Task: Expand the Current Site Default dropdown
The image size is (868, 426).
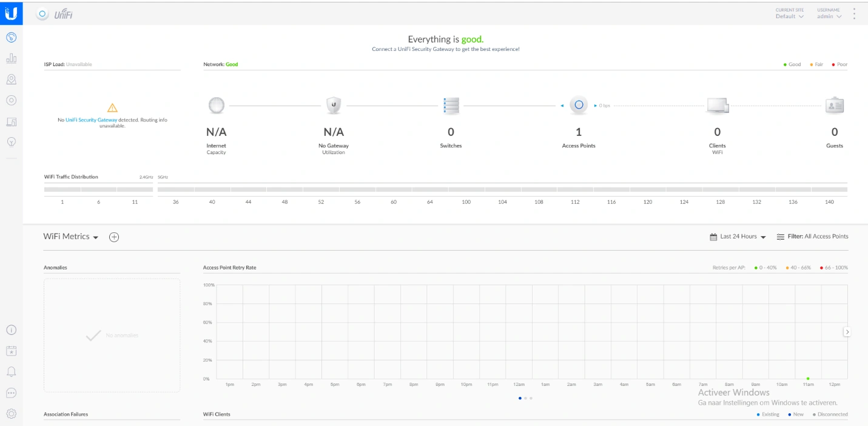Action: pyautogui.click(x=789, y=16)
